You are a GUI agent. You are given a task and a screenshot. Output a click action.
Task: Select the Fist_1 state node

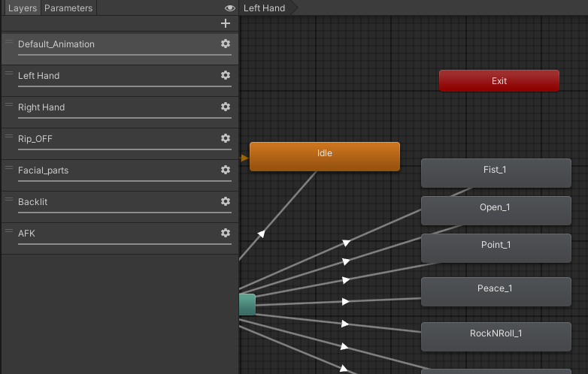point(496,173)
